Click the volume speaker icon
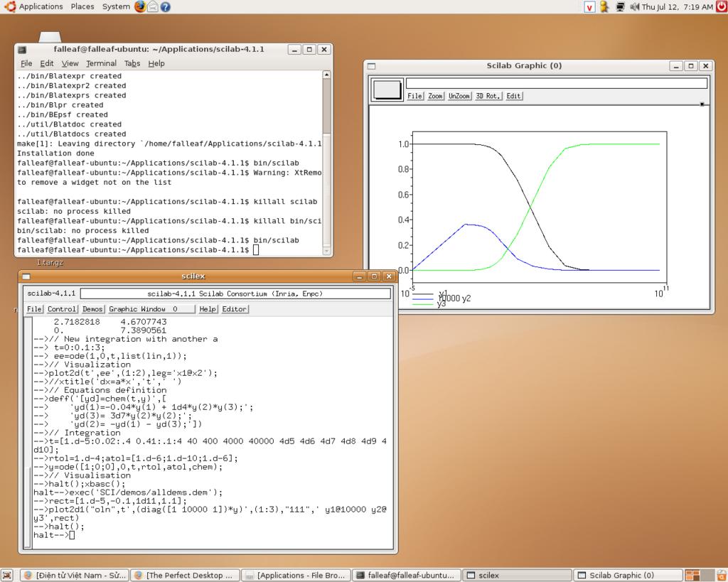Screen dimensions: 728x582 click(633, 6)
